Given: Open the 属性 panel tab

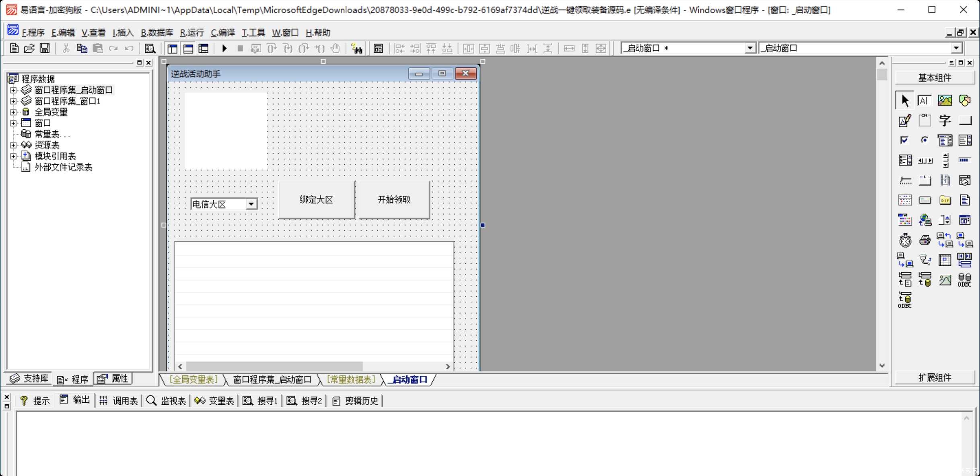Looking at the screenshot, I should 113,379.
